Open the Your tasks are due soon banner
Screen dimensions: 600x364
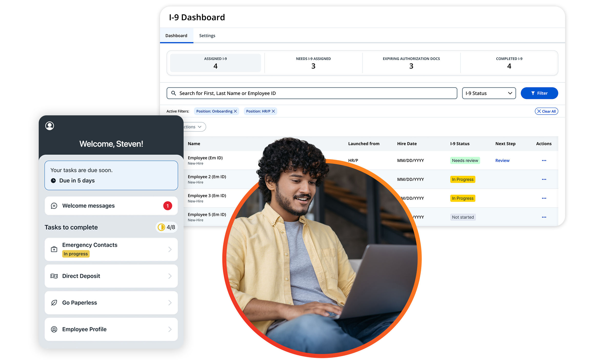coord(111,175)
